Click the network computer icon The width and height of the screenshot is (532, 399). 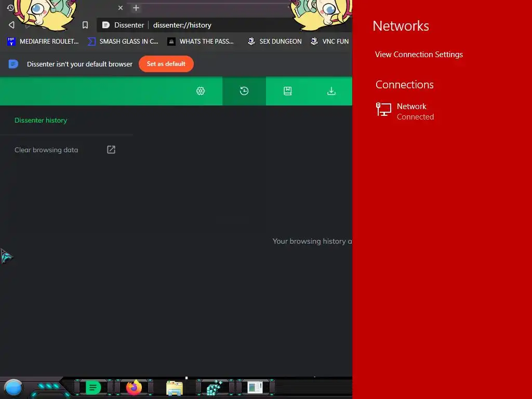[x=384, y=109]
